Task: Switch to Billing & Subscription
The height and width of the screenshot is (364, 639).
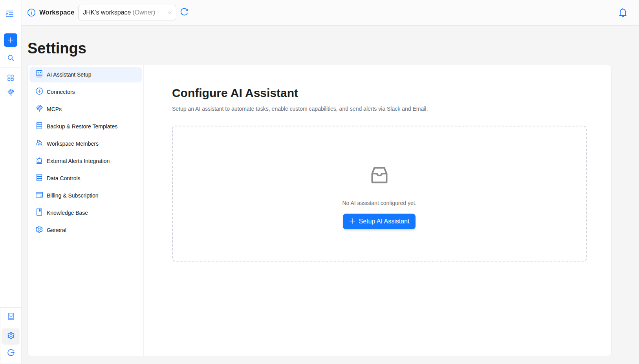Action: [72, 196]
